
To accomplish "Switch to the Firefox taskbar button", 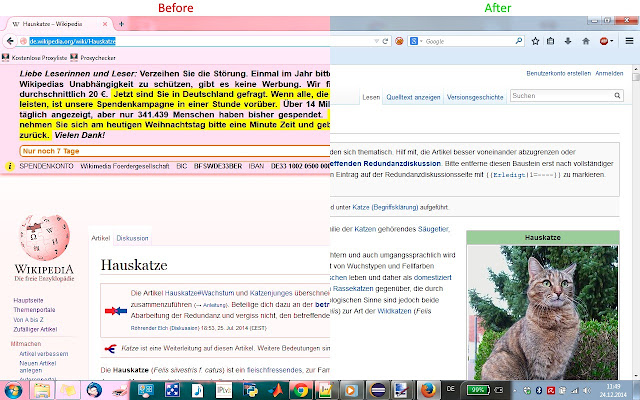I will 428,391.
